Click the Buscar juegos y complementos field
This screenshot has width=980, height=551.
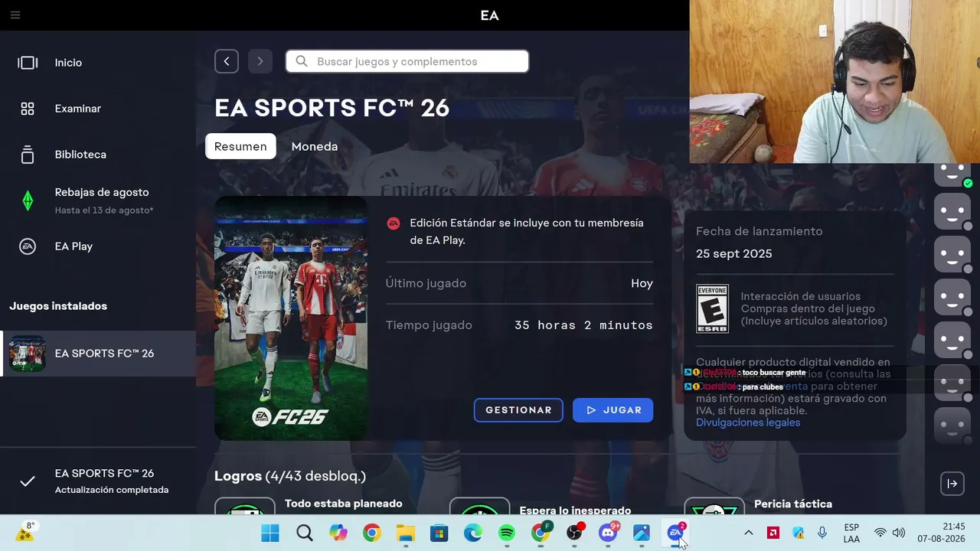tap(407, 61)
